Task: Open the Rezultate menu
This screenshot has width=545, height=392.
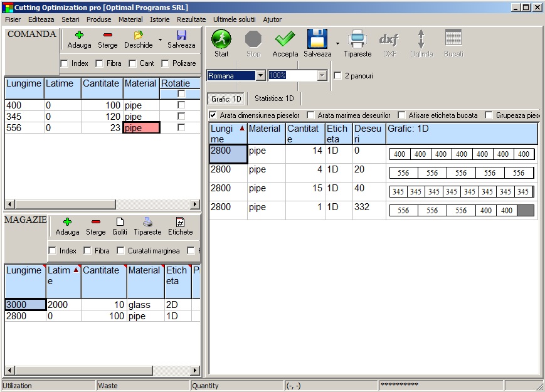Action: pyautogui.click(x=191, y=19)
